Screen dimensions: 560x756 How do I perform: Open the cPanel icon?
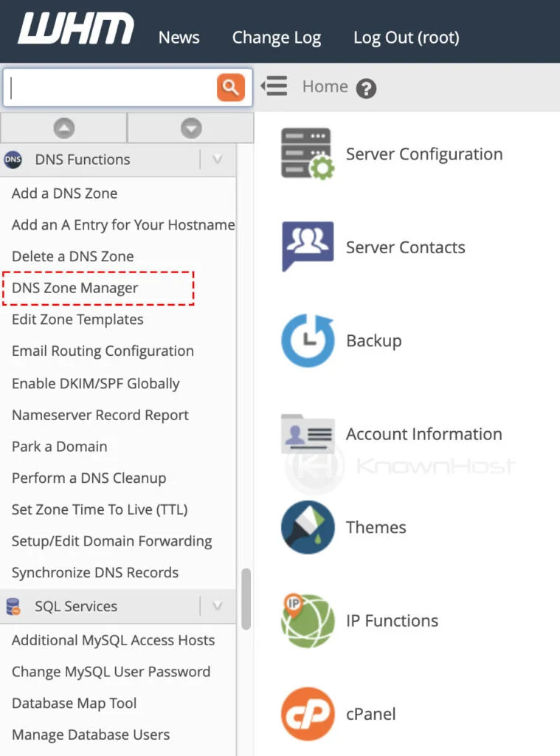pyautogui.click(x=308, y=714)
